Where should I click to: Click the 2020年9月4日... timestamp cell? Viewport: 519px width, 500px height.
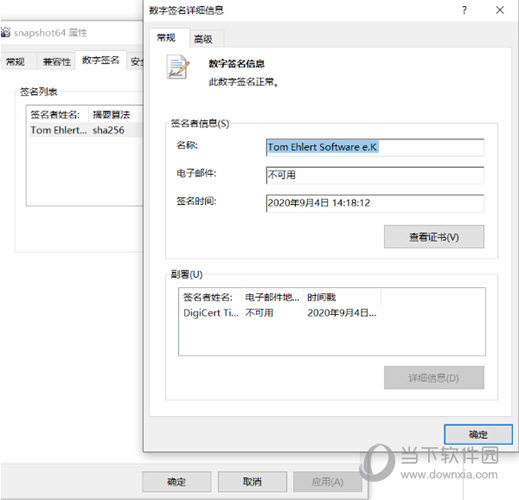pyautogui.click(x=342, y=313)
